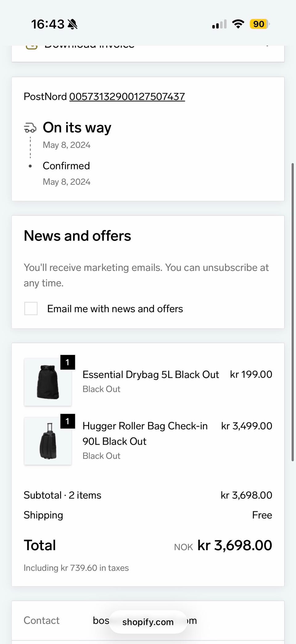Open the Essential Drybag 5L product thumbnail

[48, 382]
